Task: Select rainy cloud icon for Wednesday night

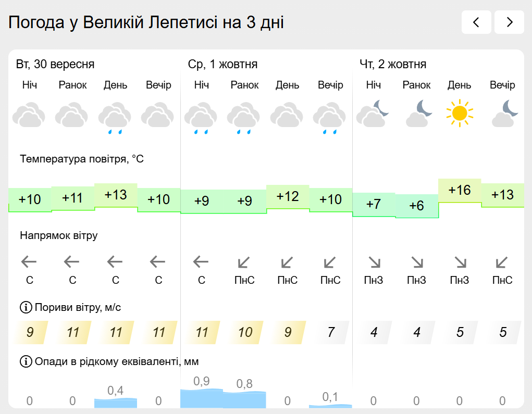Action: pos(201,118)
